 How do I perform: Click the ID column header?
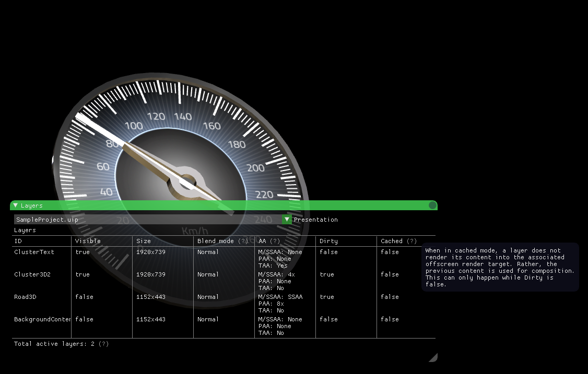pos(18,241)
